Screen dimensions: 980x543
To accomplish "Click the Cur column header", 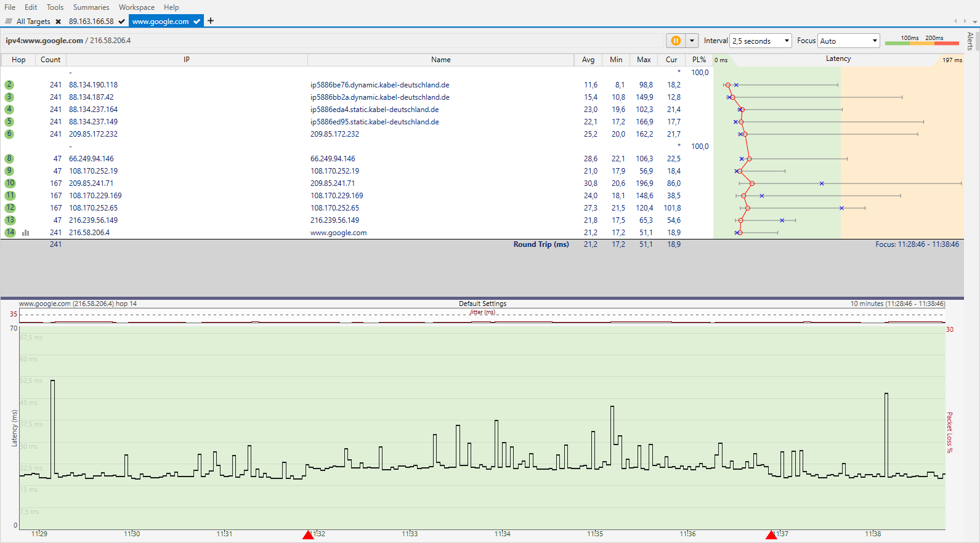I will click(x=671, y=60).
